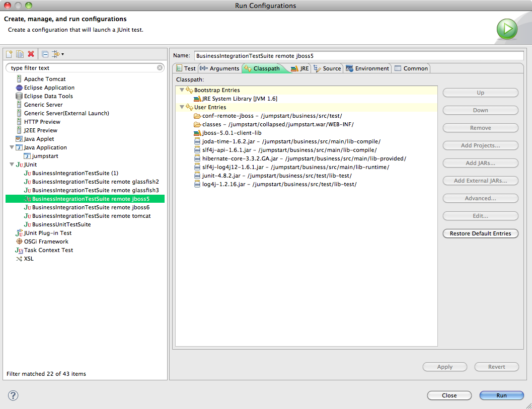Screen dimensions: 532x409
Task: Click the Task Context Test icon
Action: tap(19, 251)
